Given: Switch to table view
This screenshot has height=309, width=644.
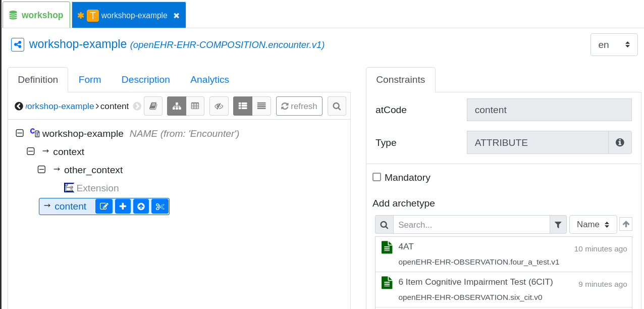Looking at the screenshot, I should pyautogui.click(x=195, y=106).
